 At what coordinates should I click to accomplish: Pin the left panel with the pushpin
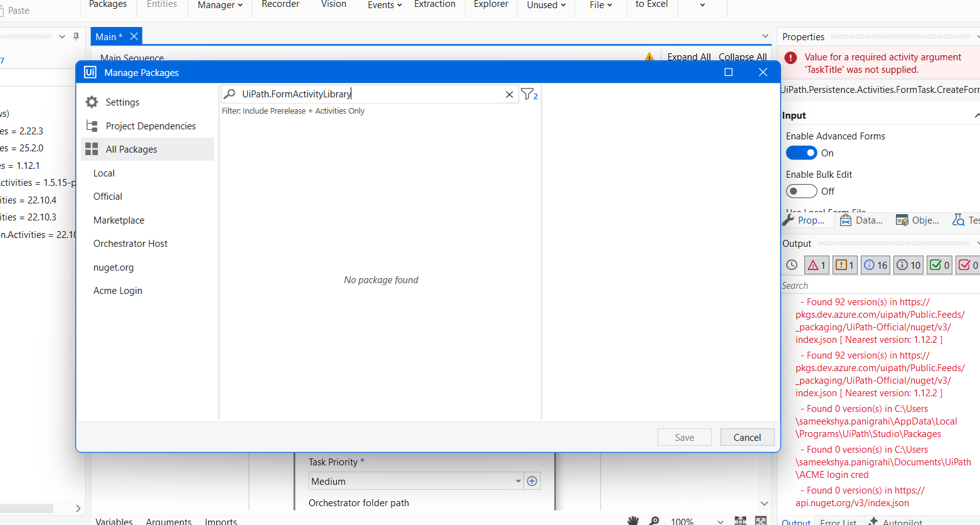[77, 36]
